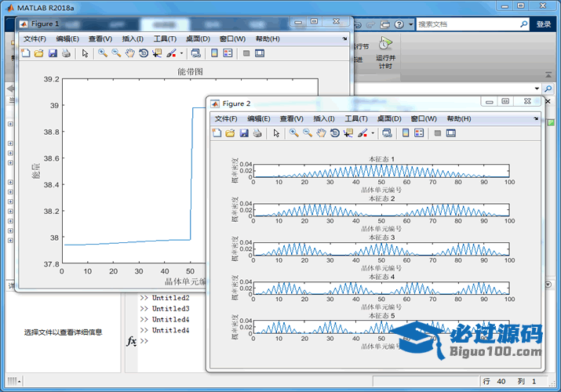Click command window prompt next to fx

144,341
